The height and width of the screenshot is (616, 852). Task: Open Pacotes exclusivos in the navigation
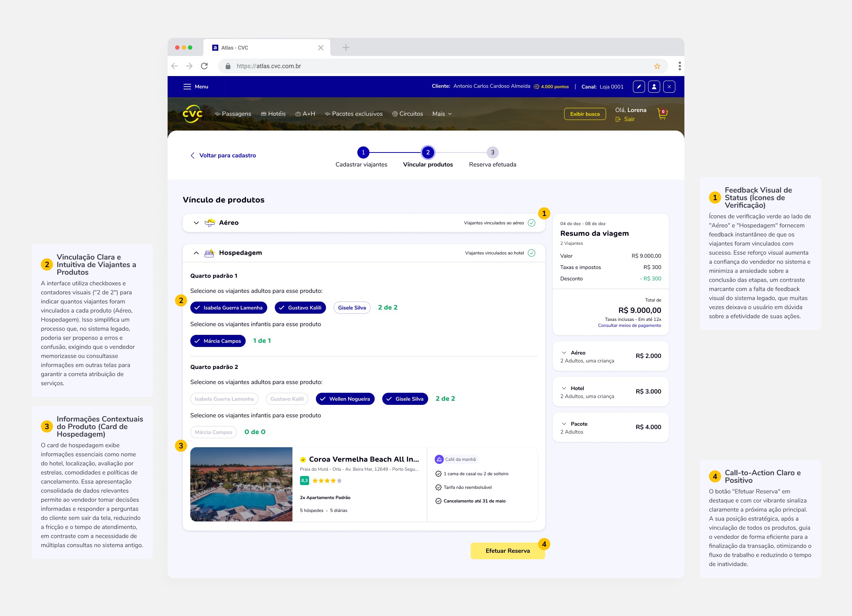(354, 114)
